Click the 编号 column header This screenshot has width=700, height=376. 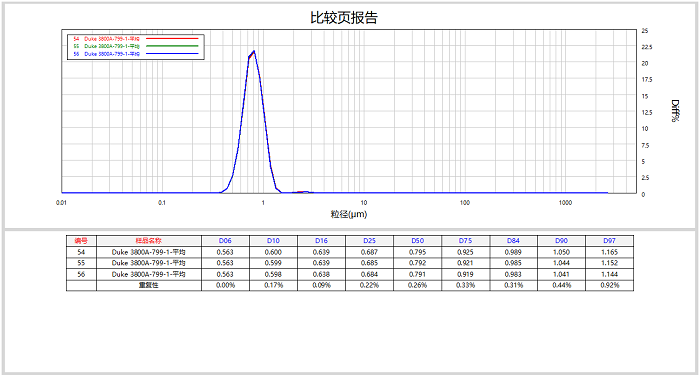pyautogui.click(x=81, y=241)
